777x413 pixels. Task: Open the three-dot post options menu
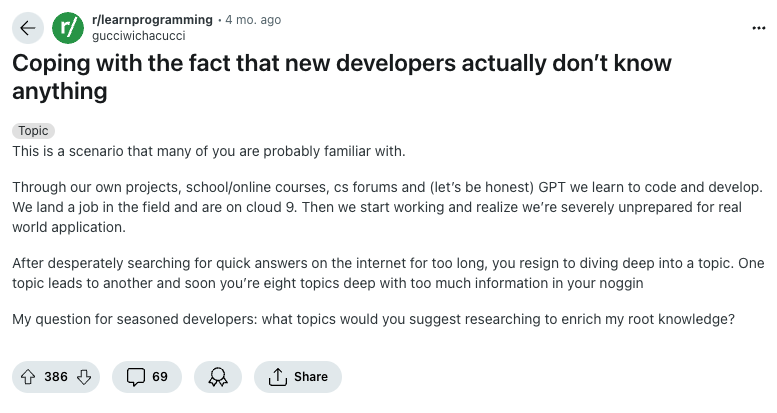click(758, 27)
